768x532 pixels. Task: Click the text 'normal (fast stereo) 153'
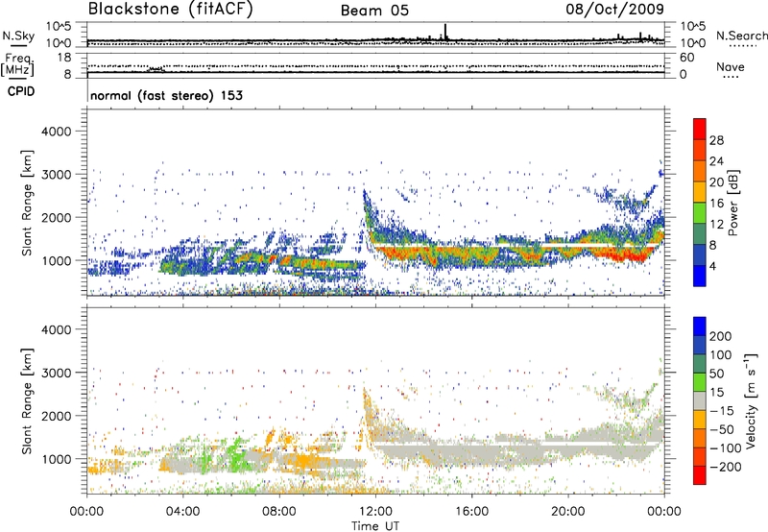[x=166, y=95]
